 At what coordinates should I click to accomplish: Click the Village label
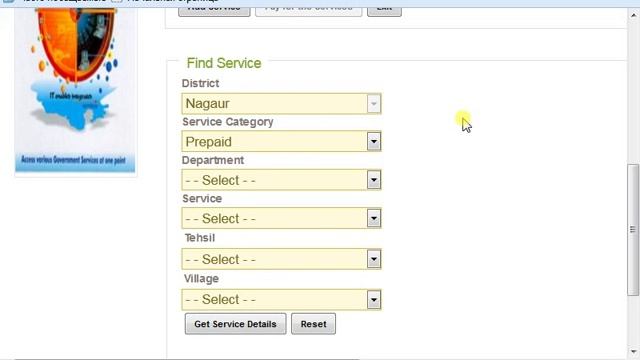click(x=201, y=279)
